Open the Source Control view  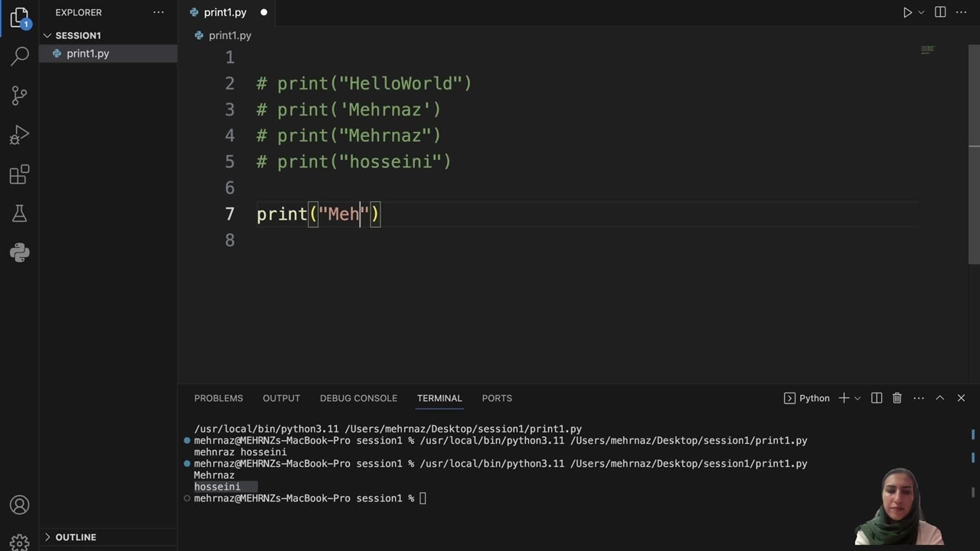[20, 95]
